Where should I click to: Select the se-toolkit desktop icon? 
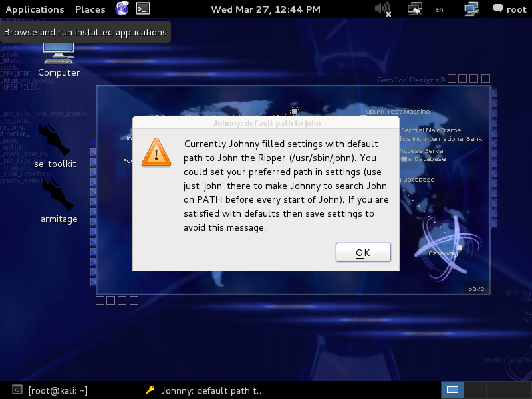[x=55, y=146]
